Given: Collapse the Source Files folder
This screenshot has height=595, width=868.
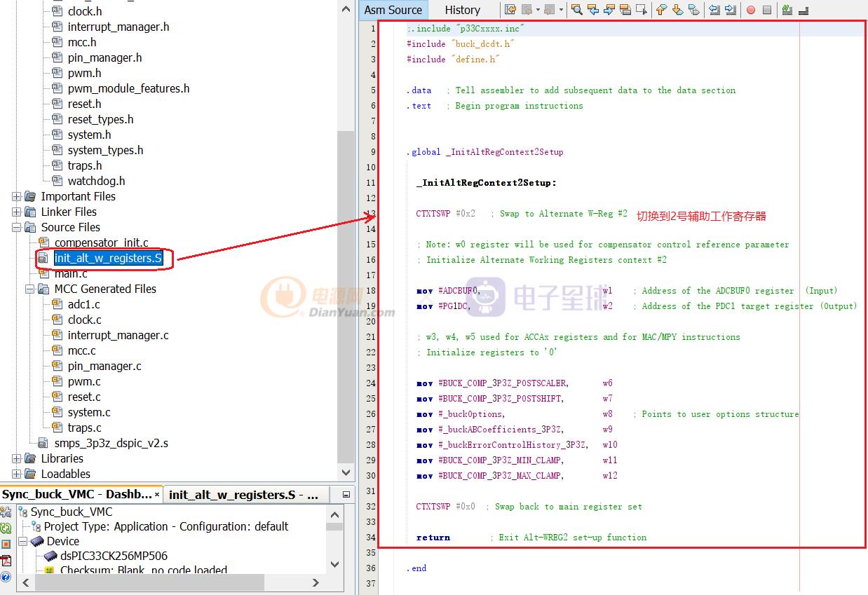Looking at the screenshot, I should pyautogui.click(x=15, y=227).
